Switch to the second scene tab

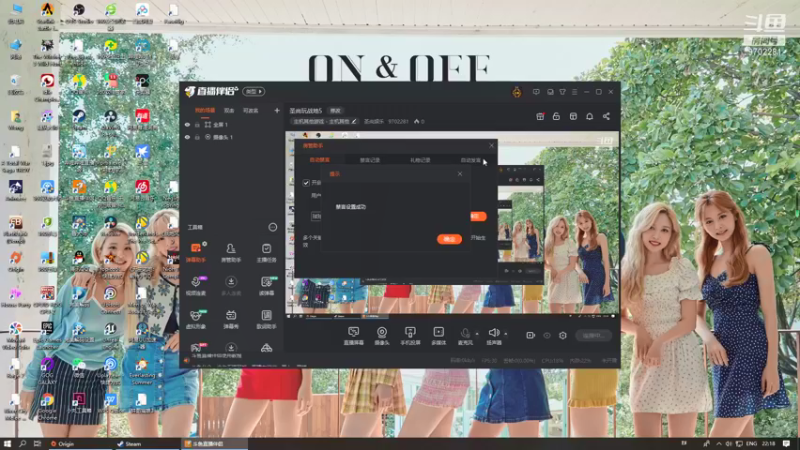point(229,110)
